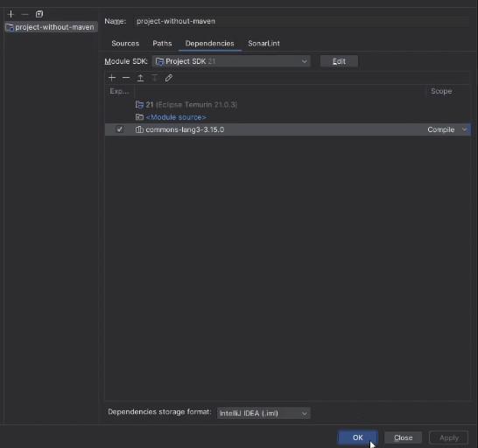Open Dependencies storage format dropdown
The width and height of the screenshot is (478, 448).
264,413
